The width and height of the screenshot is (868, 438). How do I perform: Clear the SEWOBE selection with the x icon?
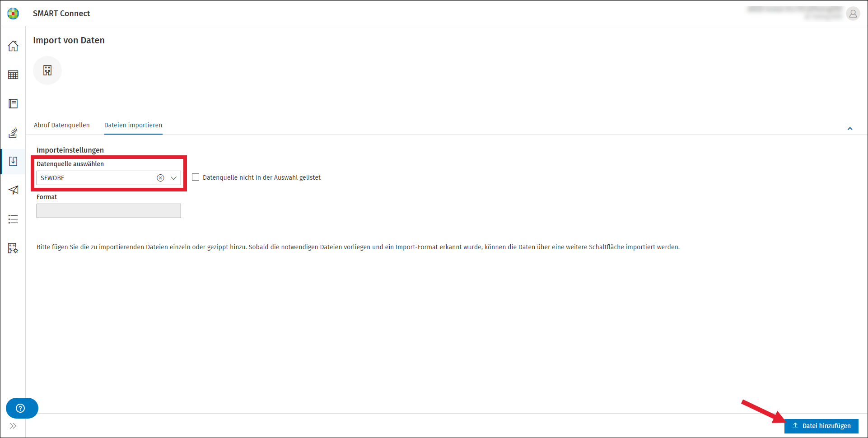point(160,178)
